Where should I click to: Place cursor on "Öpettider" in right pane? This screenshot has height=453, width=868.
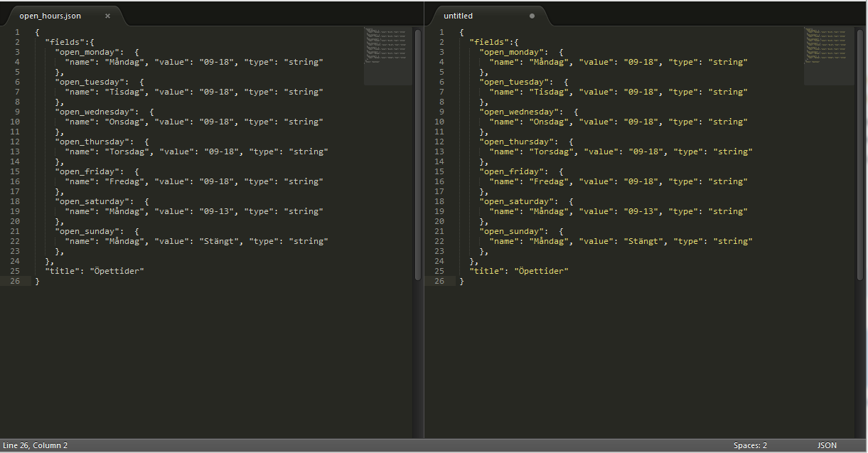coord(542,271)
